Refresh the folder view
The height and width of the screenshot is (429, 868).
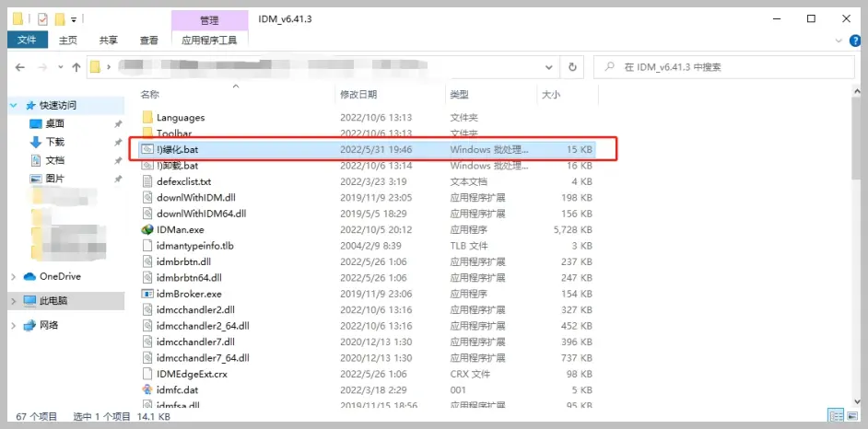tap(572, 67)
